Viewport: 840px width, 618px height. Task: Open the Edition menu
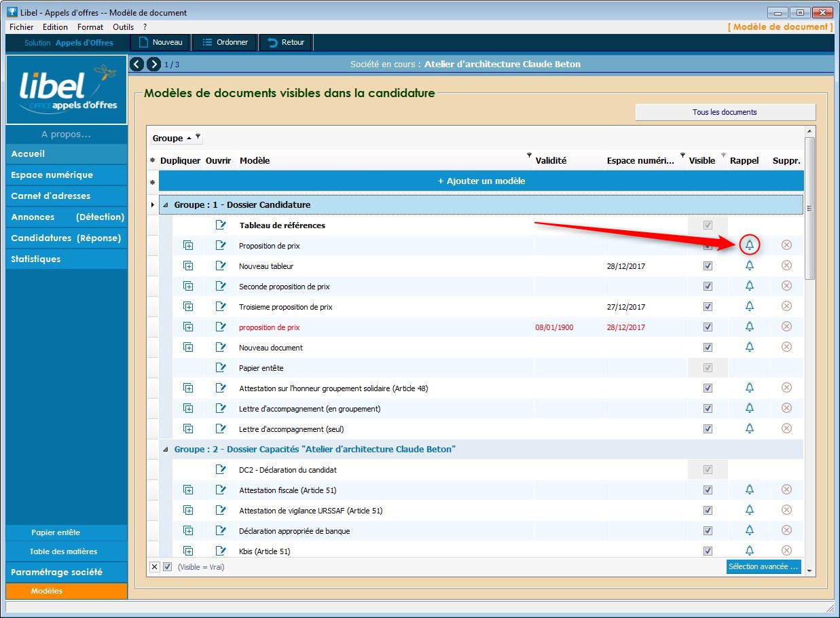coord(55,27)
